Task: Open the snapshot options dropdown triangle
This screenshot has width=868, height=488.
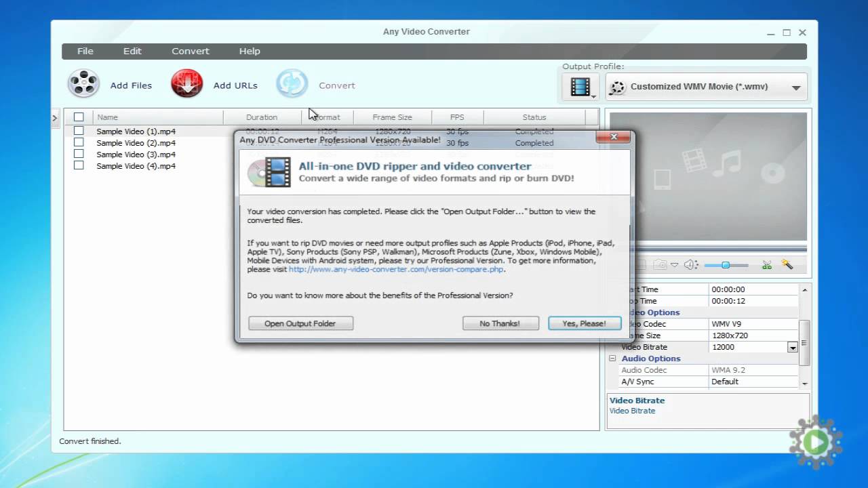Action: pyautogui.click(x=674, y=265)
